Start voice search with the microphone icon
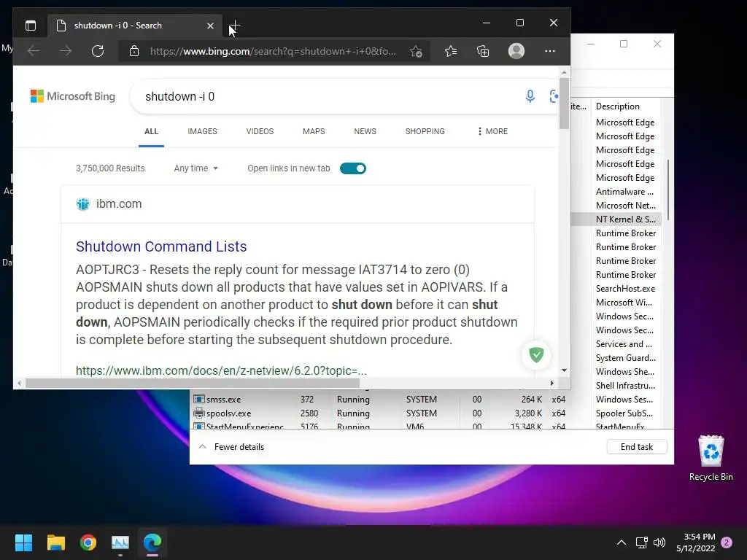747x560 pixels. coord(530,96)
